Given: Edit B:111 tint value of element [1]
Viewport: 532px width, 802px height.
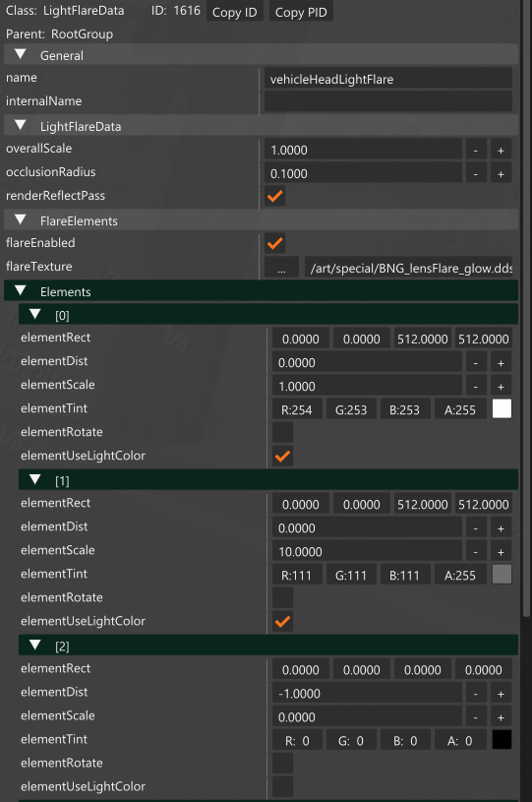Looking at the screenshot, I should pos(405,575).
